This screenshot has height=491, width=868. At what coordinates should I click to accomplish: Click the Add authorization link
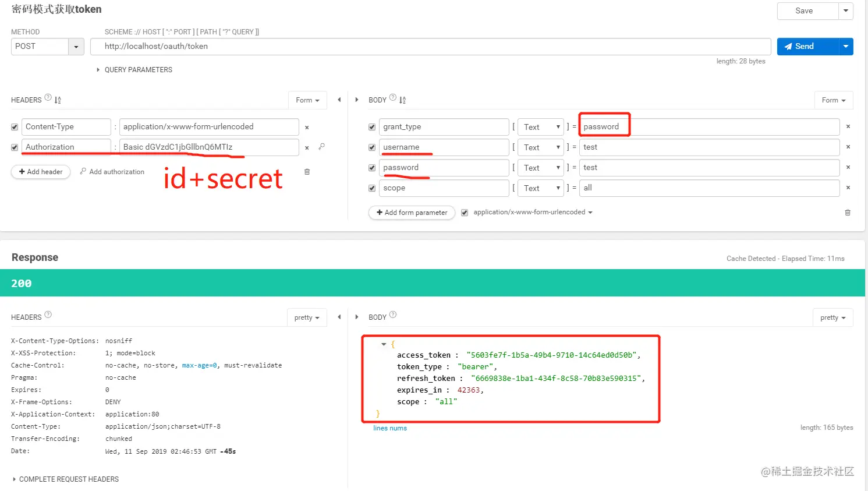tap(112, 172)
